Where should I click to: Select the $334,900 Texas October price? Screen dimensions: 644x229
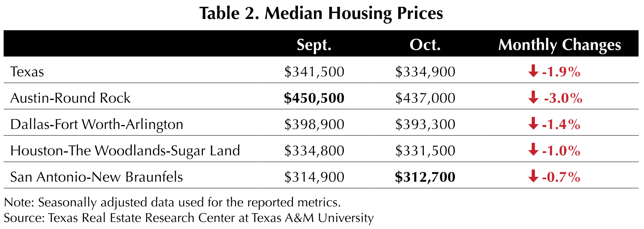[425, 72]
